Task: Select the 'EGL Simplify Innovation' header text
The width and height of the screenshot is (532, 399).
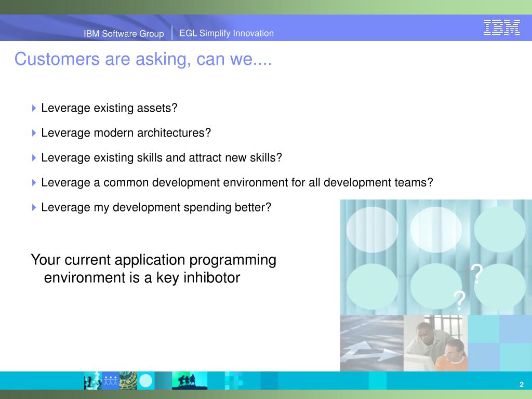Action: (227, 33)
